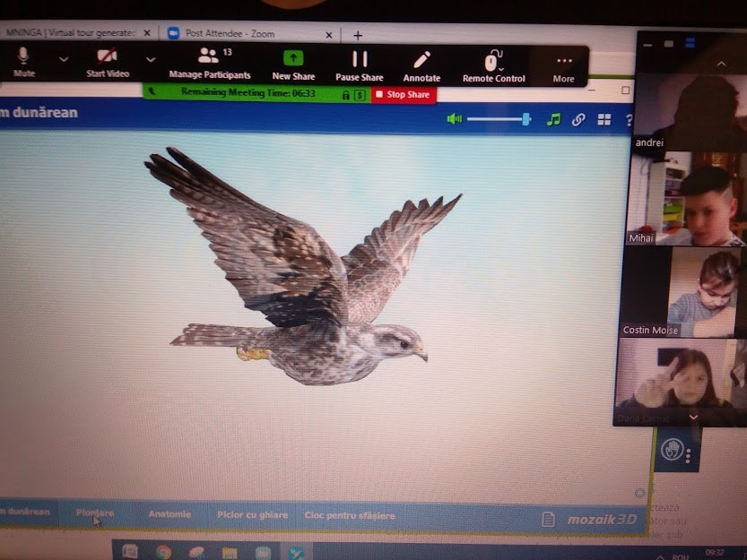The image size is (747, 560).
Task: Expand the arrow next to Mute
Action: [x=64, y=59]
